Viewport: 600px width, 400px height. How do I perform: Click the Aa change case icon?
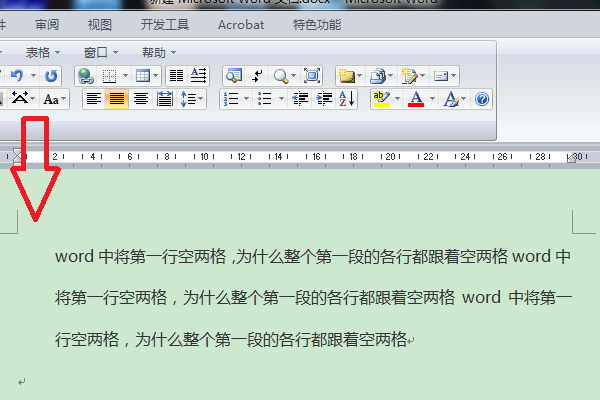pyautogui.click(x=51, y=99)
